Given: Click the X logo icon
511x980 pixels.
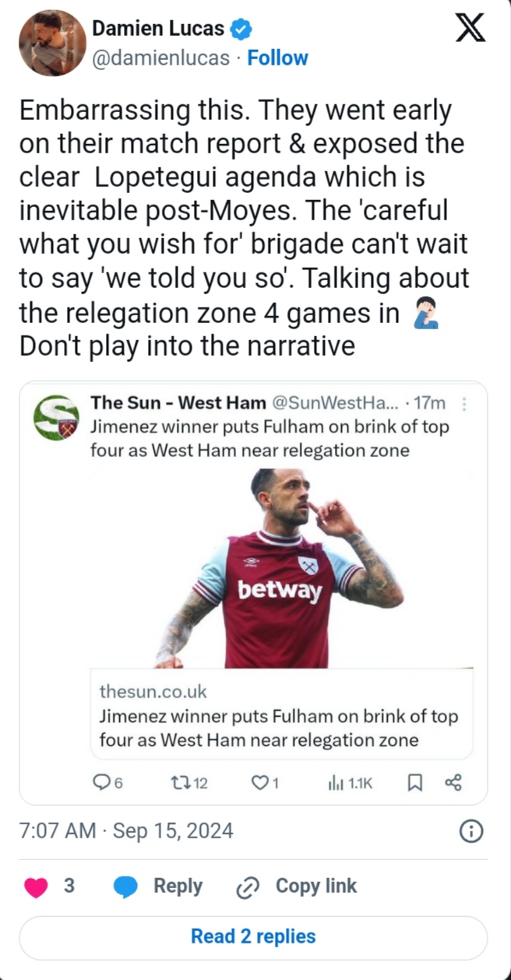Looking at the screenshot, I should (x=469, y=29).
